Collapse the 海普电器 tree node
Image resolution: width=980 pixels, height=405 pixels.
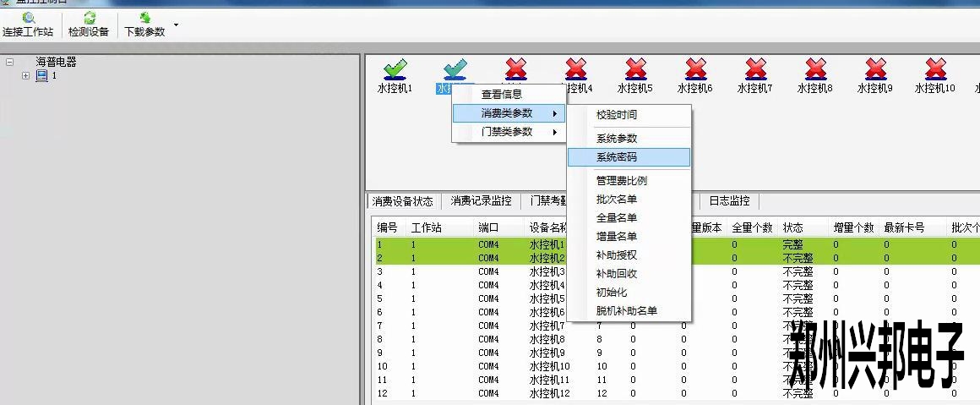(9, 62)
